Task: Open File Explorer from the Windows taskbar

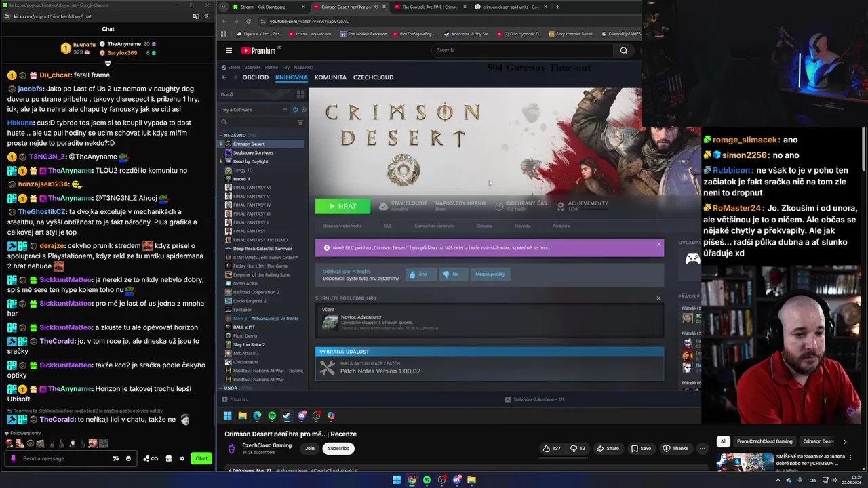Action: (x=471, y=480)
